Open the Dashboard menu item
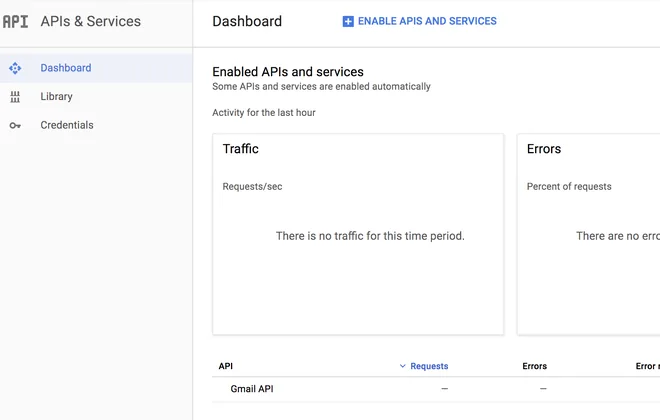Image resolution: width=660 pixels, height=420 pixels. click(x=96, y=68)
